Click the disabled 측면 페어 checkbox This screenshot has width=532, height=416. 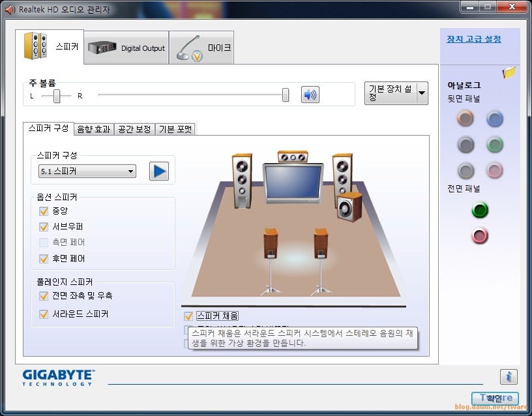(x=44, y=243)
